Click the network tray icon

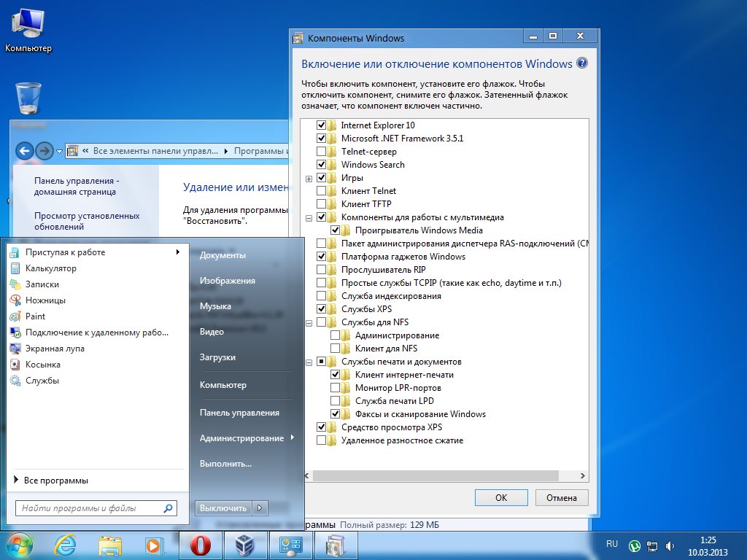pyautogui.click(x=651, y=545)
